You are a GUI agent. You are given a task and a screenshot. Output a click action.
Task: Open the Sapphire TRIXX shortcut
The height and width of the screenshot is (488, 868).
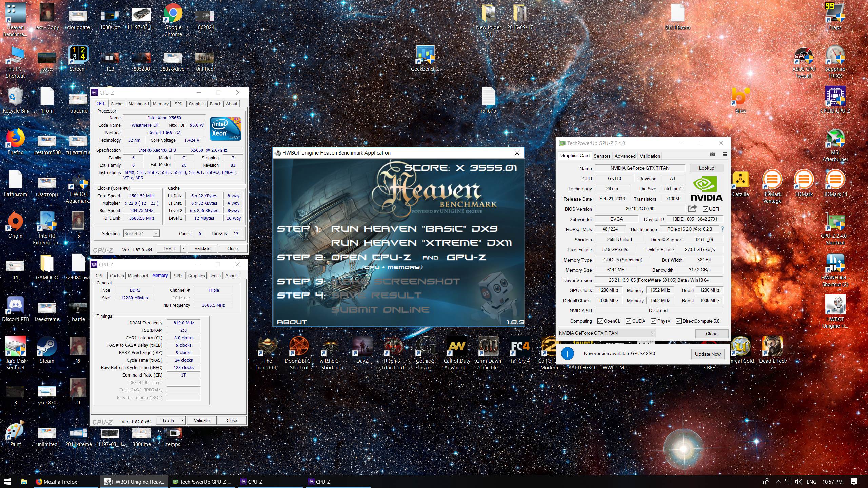[835, 62]
